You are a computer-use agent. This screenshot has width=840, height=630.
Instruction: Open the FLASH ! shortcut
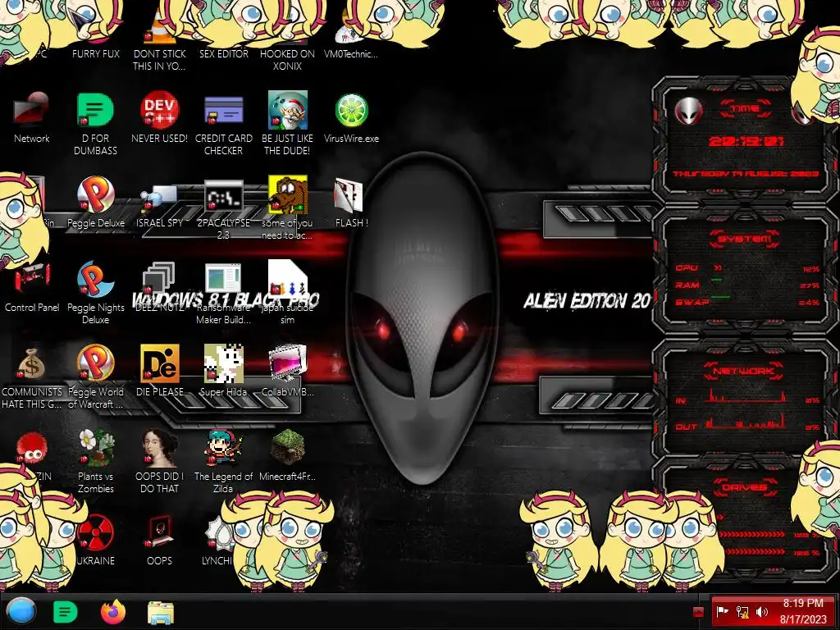tap(351, 203)
